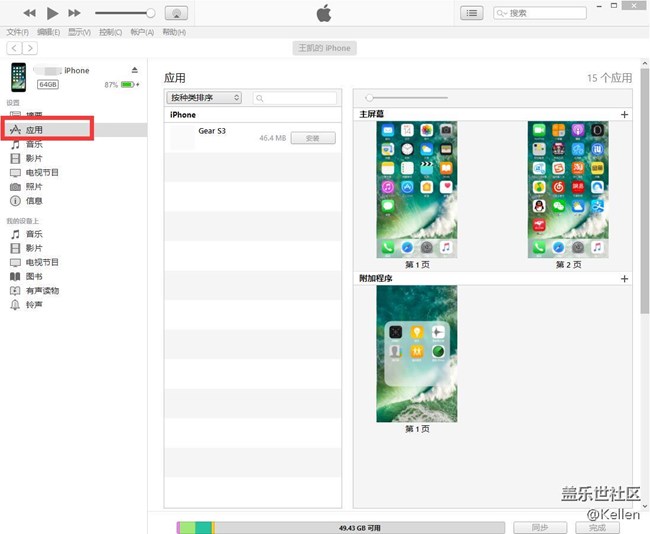Open 图书 (Books) under On My Device

click(34, 276)
